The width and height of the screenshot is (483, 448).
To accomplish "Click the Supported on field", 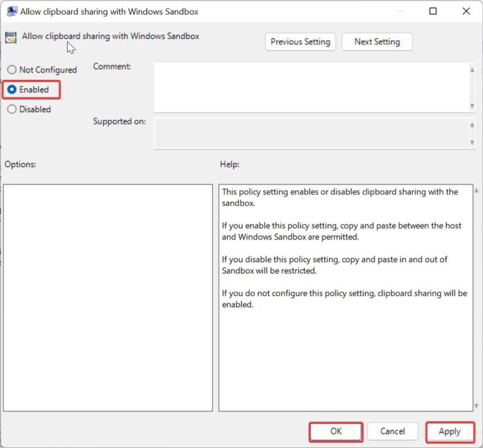I will 311,133.
